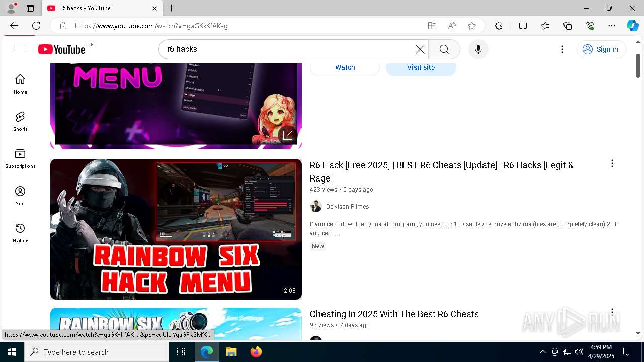This screenshot has height=362, width=644.
Task: Open Rainbow Six Hack Menu video thumbnail
Action: pos(176,229)
